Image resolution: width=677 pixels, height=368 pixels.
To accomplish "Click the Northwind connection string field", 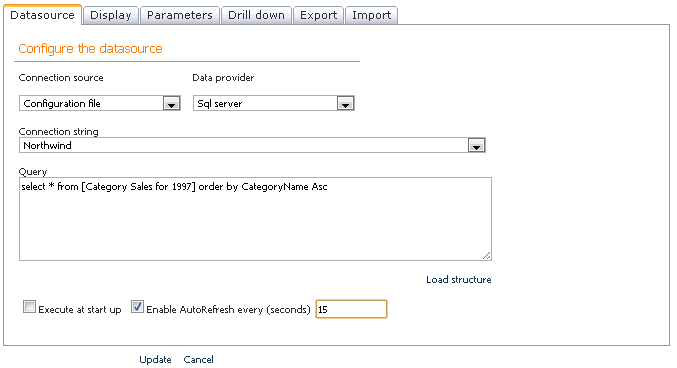I will pyautogui.click(x=244, y=146).
